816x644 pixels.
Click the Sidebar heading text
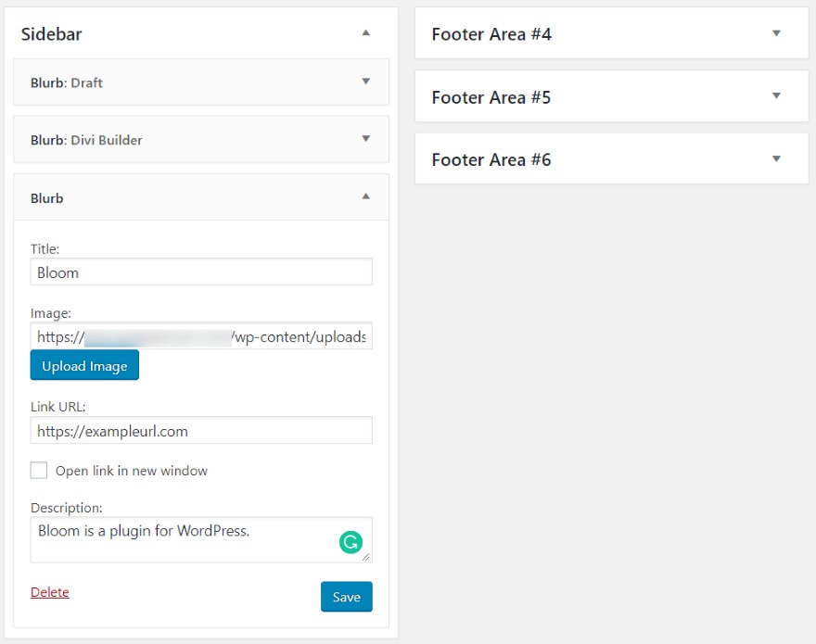(x=51, y=34)
